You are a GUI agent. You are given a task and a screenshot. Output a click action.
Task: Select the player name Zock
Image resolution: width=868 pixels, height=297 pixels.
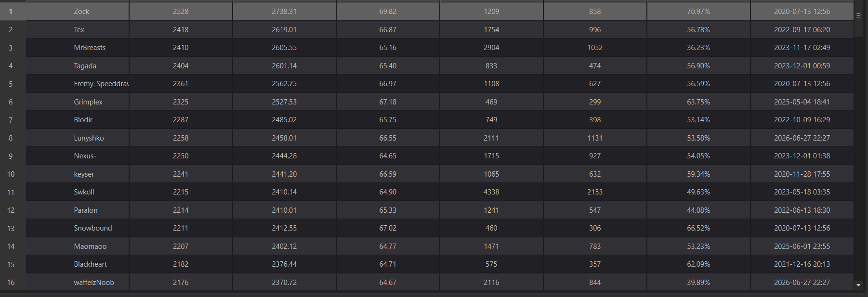[x=81, y=12]
